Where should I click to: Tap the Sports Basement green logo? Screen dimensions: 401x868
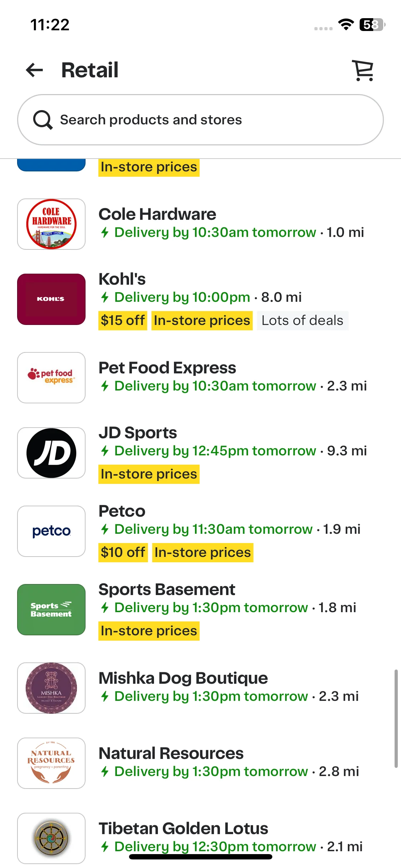click(51, 610)
